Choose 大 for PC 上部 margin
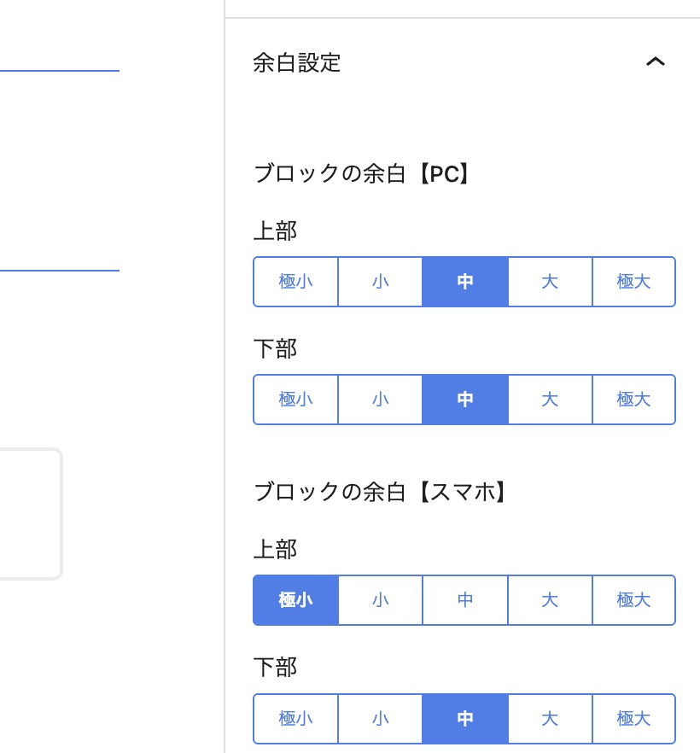 (550, 282)
